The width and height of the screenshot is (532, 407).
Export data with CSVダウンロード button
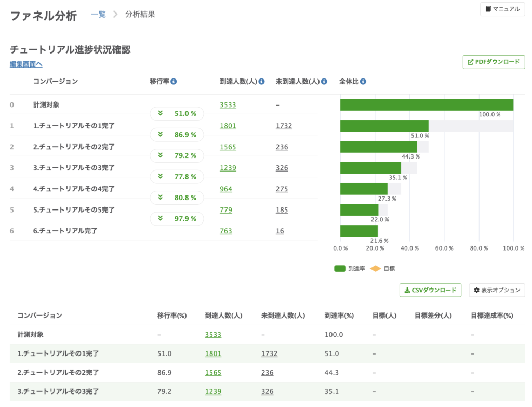click(x=430, y=290)
